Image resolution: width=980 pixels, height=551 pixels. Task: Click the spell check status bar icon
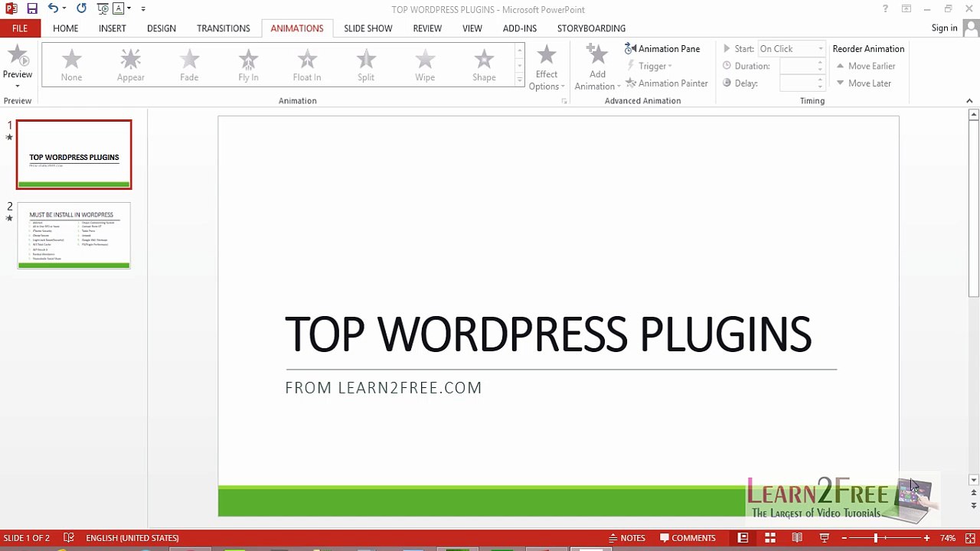point(69,538)
